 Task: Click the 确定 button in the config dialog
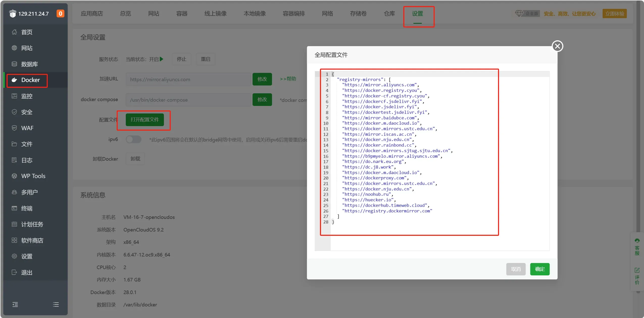540,269
